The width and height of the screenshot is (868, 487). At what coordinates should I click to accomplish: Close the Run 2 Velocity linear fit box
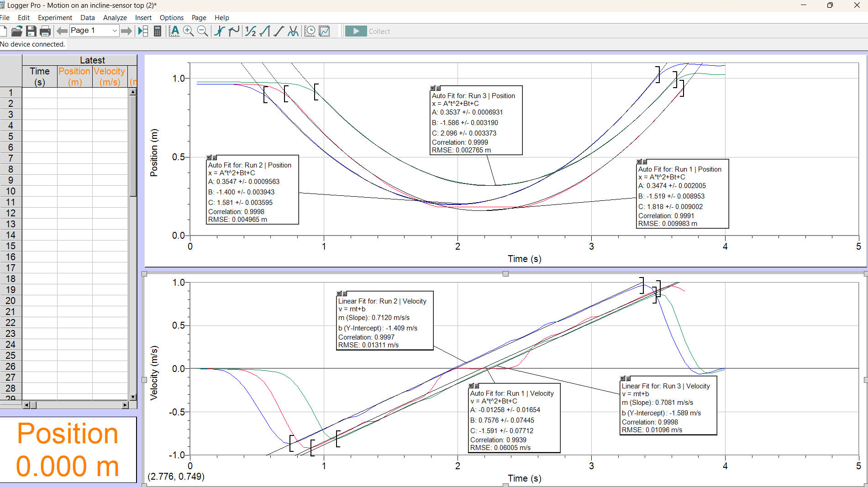click(339, 293)
